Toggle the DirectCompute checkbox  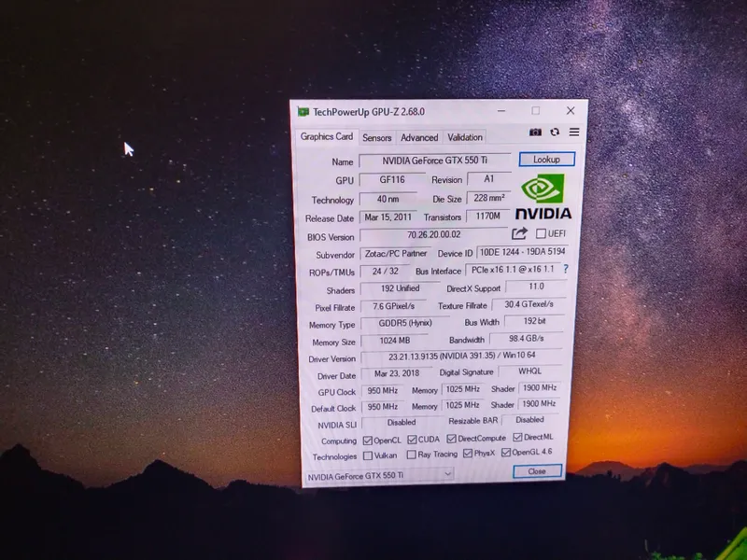pyautogui.click(x=452, y=438)
